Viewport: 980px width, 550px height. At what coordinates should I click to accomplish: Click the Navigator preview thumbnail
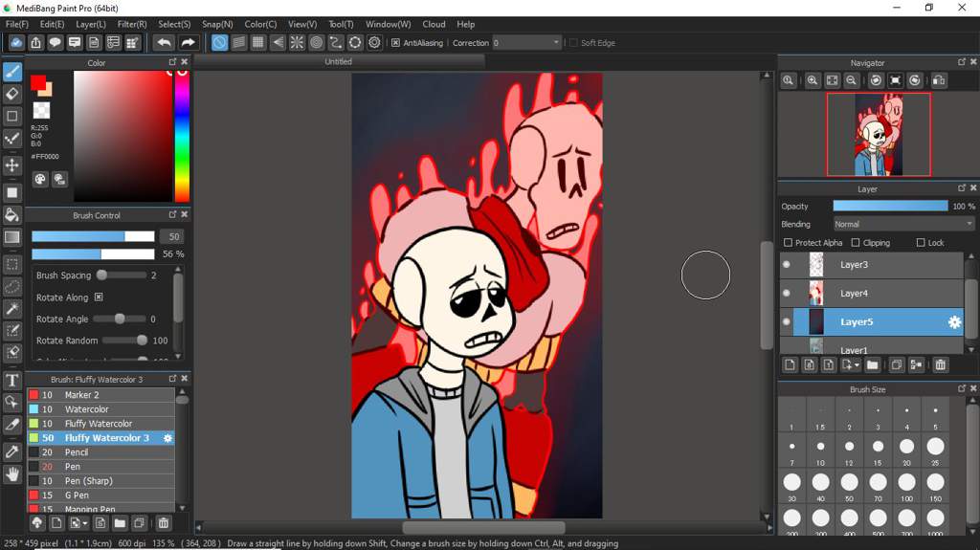click(x=879, y=134)
